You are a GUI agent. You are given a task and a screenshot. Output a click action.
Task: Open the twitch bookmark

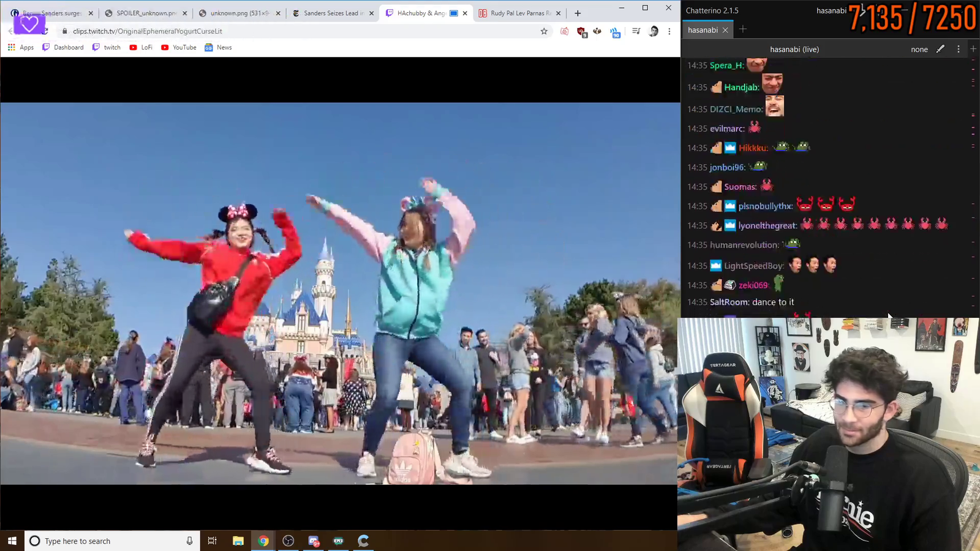click(107, 47)
